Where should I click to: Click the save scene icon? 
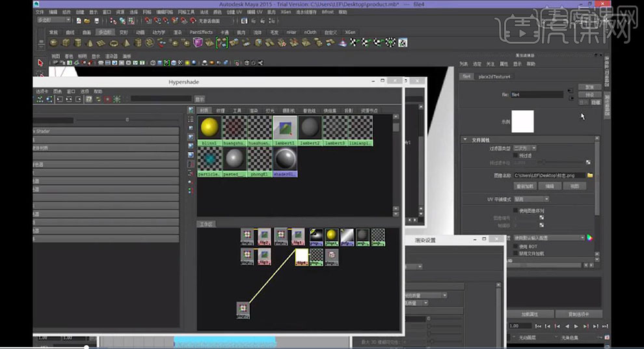pyautogui.click(x=96, y=21)
